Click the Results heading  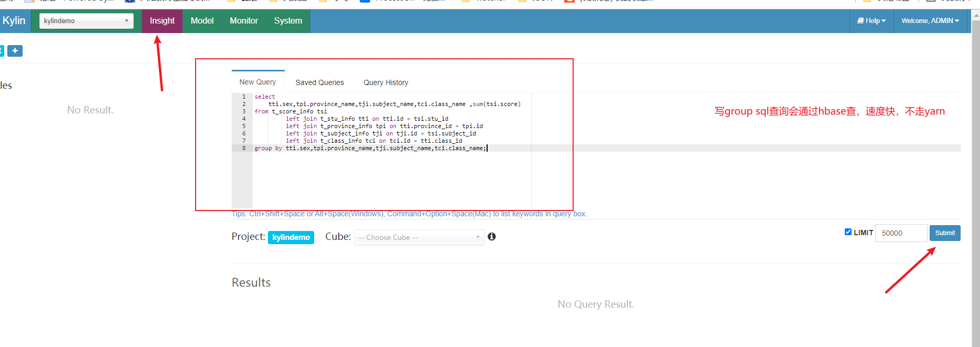[251, 282]
